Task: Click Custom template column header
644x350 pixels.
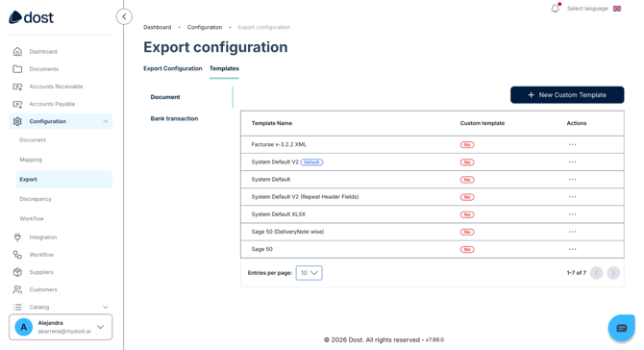Action: click(x=483, y=123)
